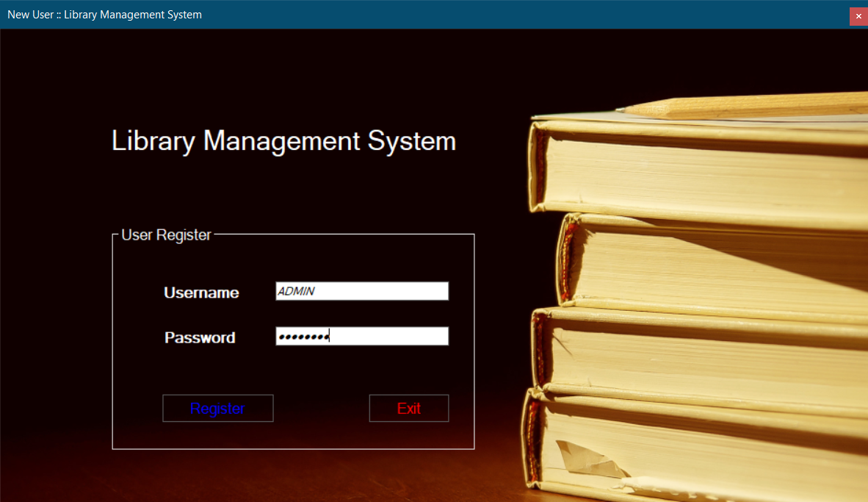Click inside the Username input field
This screenshot has width=868, height=502.
pos(361,290)
